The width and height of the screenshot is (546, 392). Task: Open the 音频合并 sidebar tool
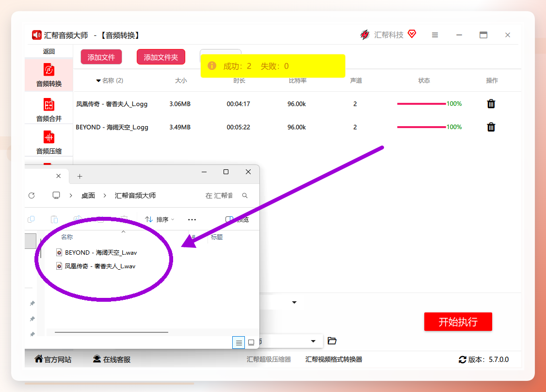point(49,110)
